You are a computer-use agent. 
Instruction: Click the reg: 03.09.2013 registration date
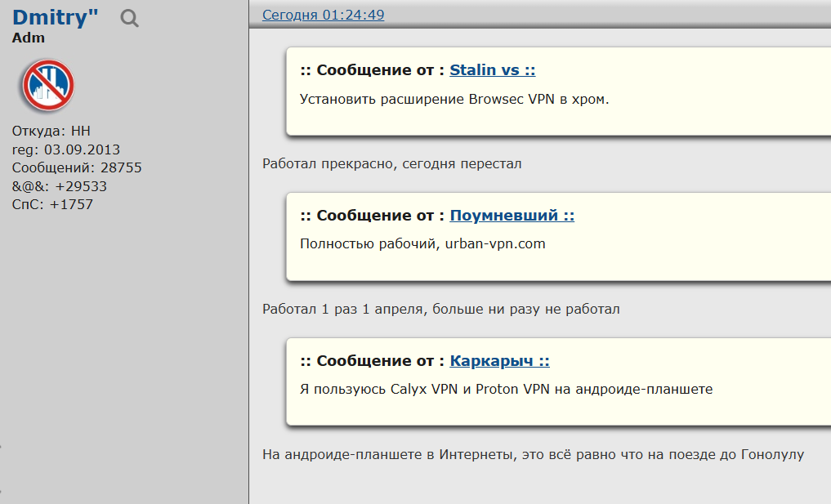click(66, 149)
